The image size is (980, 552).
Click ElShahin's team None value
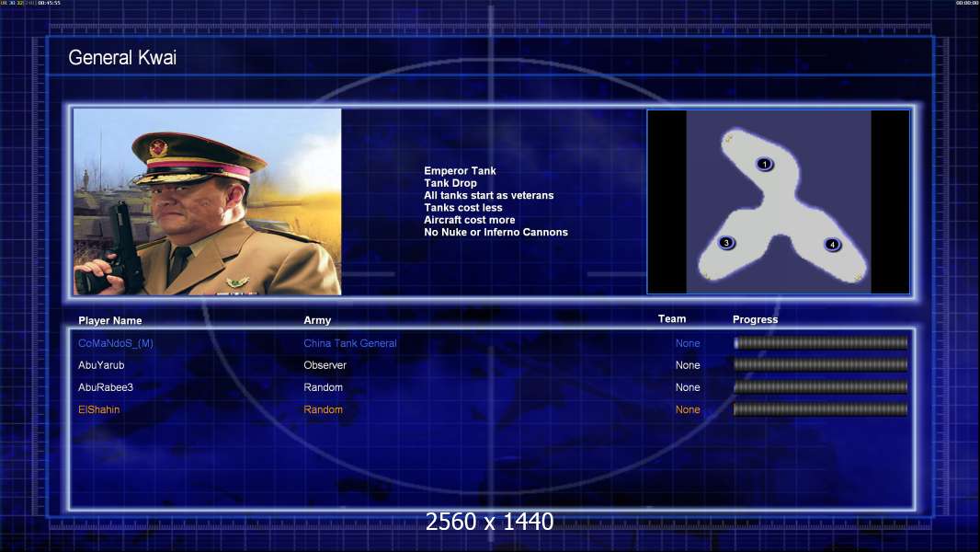(688, 409)
